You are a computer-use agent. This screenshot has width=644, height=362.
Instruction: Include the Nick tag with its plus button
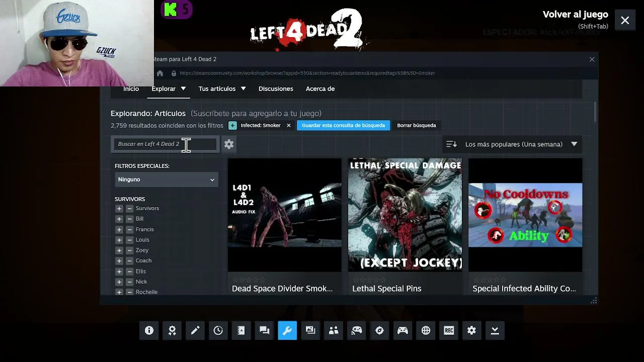click(119, 282)
